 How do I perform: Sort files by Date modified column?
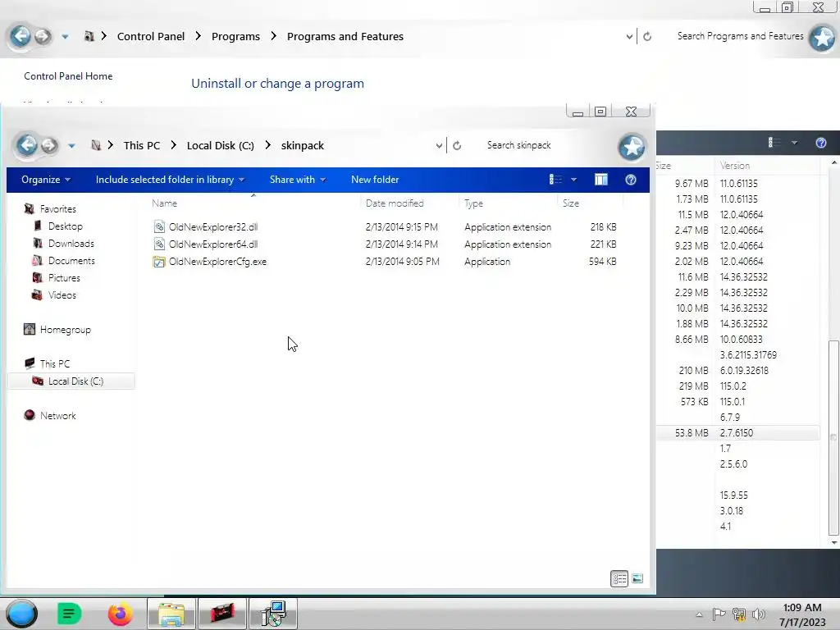click(395, 203)
